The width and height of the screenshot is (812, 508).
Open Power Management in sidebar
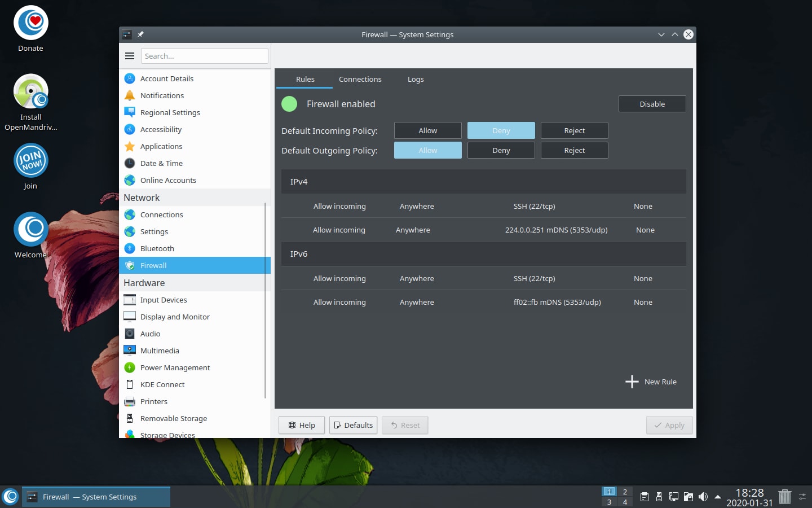[175, 367]
